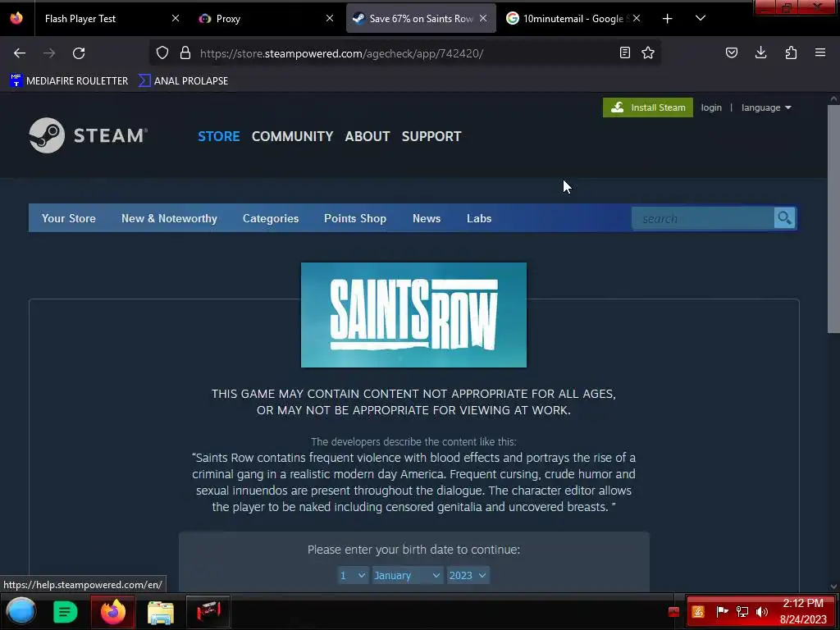
Task: Open the Categories tab
Action: point(271,218)
